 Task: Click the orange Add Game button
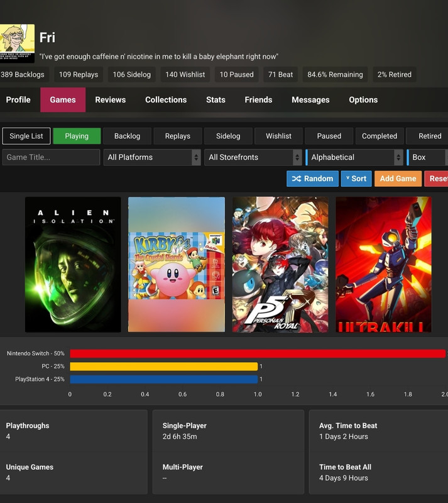(398, 179)
